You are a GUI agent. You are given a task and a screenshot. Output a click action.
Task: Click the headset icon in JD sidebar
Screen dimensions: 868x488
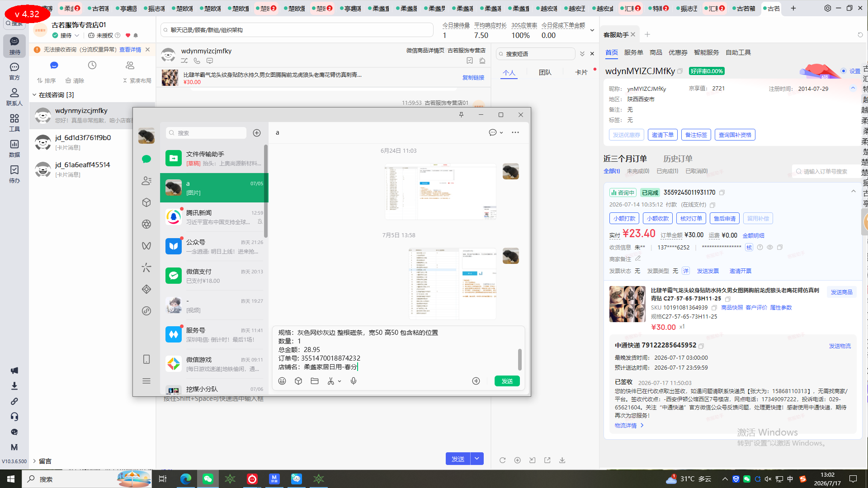(14, 417)
